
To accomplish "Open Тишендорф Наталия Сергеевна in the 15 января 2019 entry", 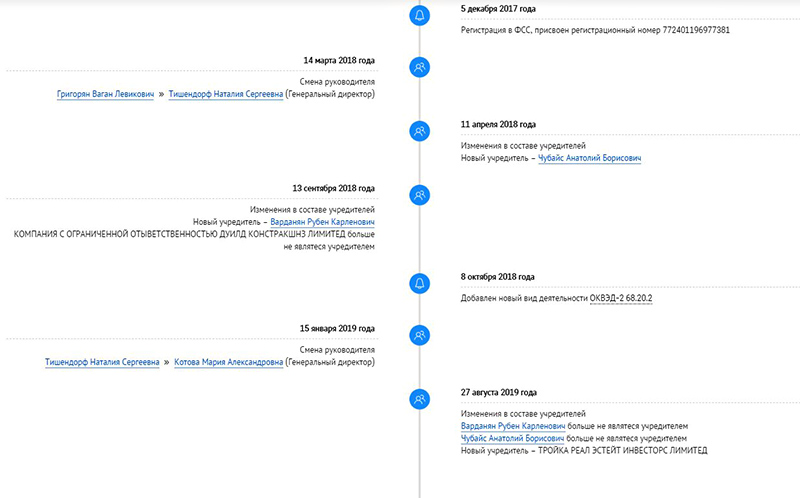I will click(102, 362).
